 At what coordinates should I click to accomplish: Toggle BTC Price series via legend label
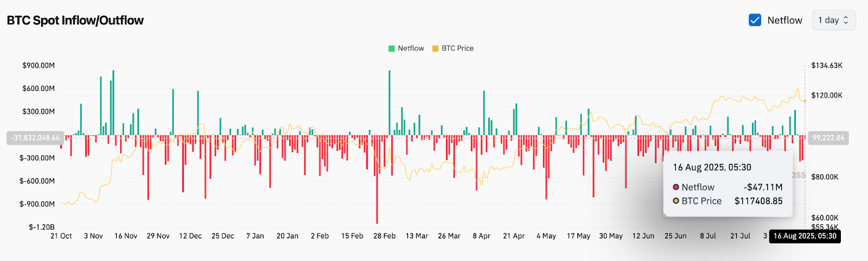[x=457, y=48]
